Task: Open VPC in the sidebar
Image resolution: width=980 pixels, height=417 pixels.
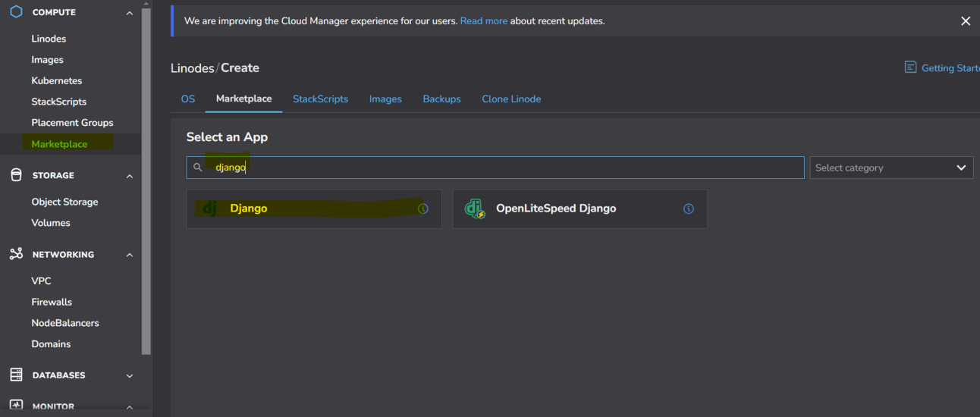Action: (41, 281)
